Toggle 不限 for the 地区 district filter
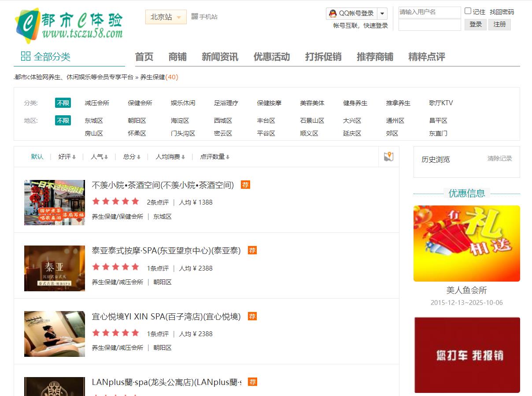The height and width of the screenshot is (396, 532). [63, 120]
